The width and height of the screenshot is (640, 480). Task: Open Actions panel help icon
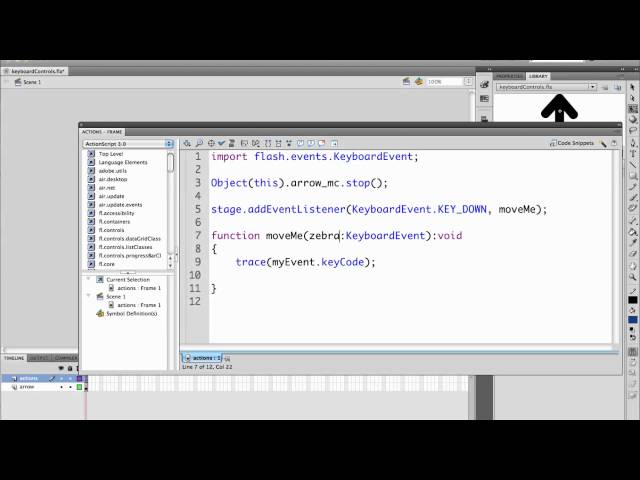614,143
